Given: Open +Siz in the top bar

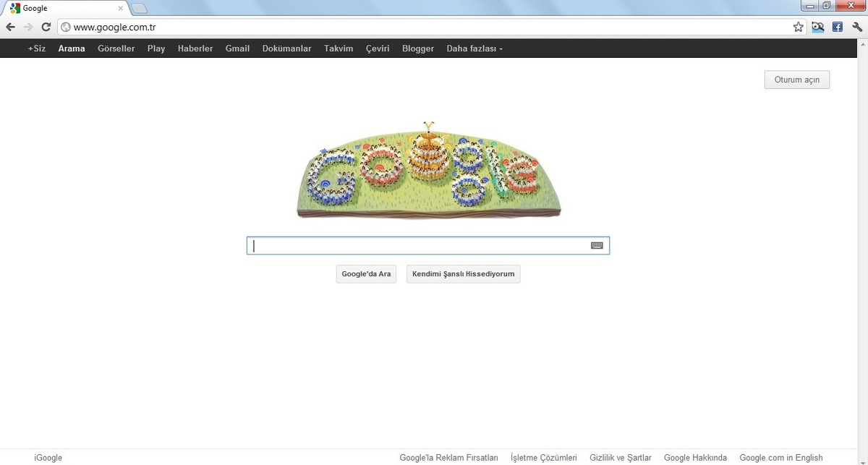Looking at the screenshot, I should coord(37,48).
